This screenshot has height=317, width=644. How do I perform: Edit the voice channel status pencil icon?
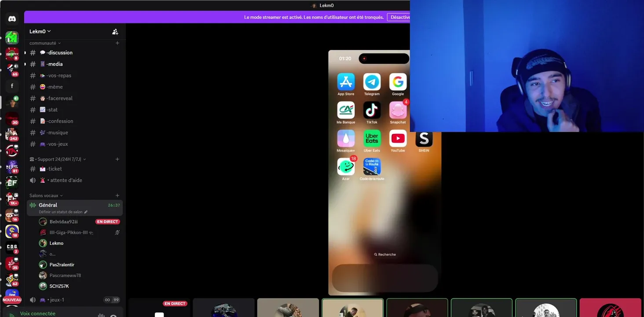(86, 212)
